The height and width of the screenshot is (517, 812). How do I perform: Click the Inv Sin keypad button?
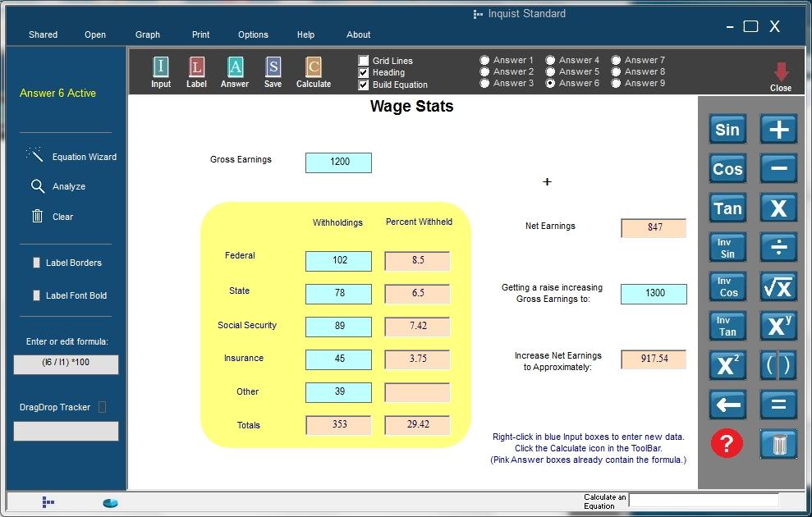pos(727,247)
